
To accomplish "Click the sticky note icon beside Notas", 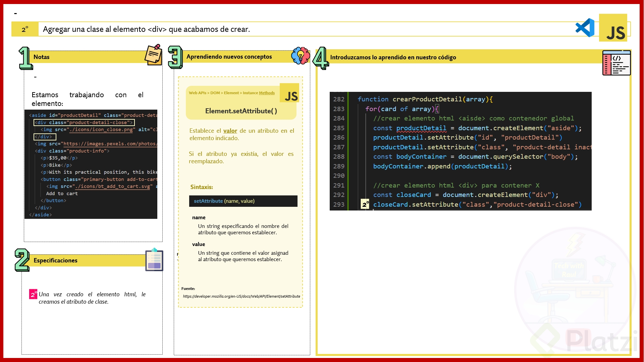I will (x=154, y=55).
